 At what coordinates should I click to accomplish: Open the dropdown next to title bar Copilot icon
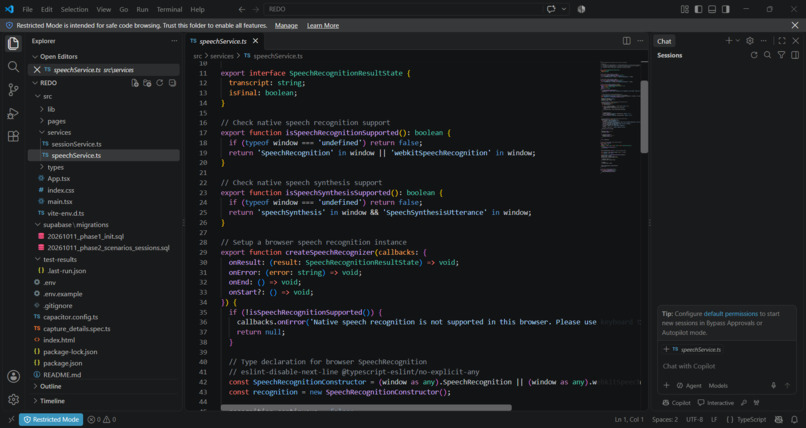[564, 9]
